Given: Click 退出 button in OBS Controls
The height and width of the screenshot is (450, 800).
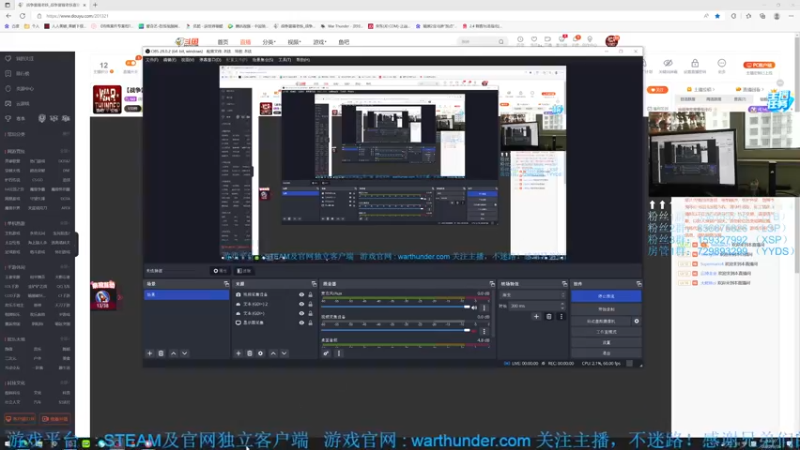Looking at the screenshot, I should 606,353.
